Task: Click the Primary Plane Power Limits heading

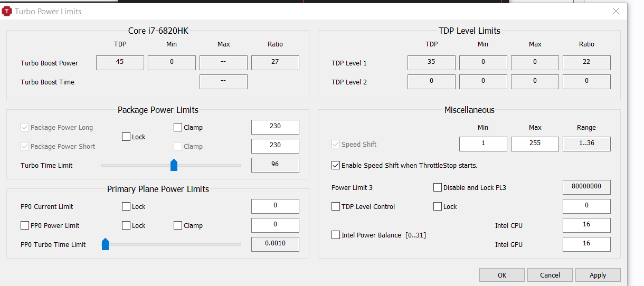Action: 158,189
